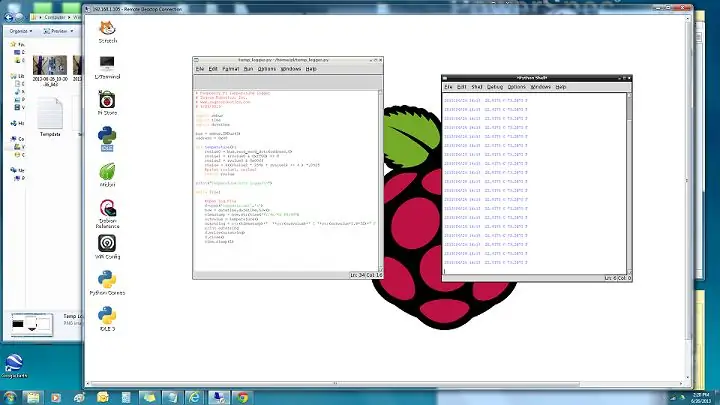Open Help menu in temp_logger editor
720x405 pixels.
[x=311, y=69]
